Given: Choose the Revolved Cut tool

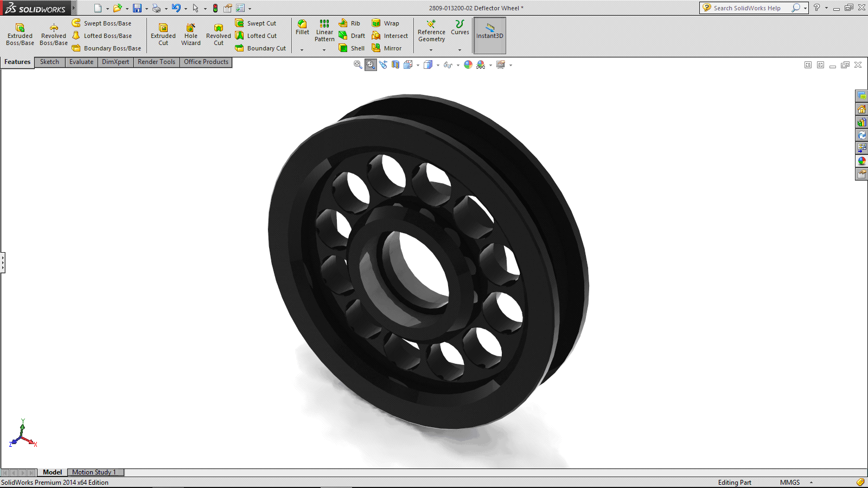Looking at the screenshot, I should pos(219,35).
